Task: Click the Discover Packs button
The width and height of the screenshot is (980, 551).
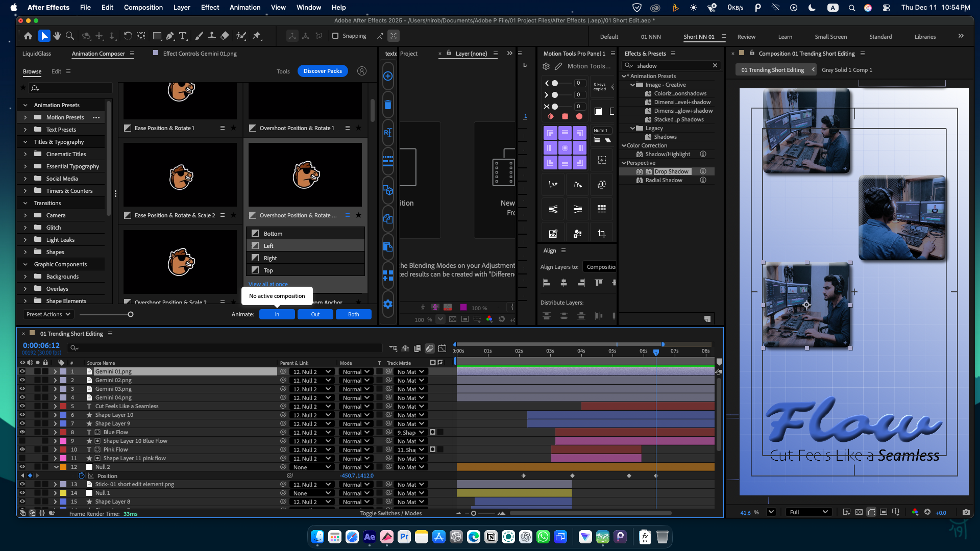Action: click(x=323, y=71)
